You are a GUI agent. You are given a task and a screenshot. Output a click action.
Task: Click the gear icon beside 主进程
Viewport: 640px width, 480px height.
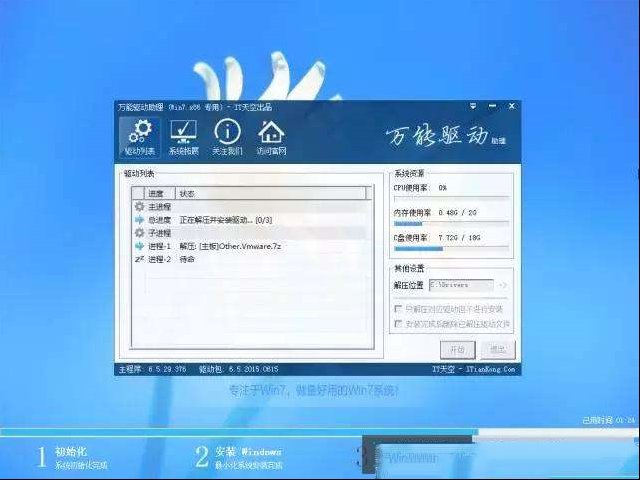[x=140, y=207]
